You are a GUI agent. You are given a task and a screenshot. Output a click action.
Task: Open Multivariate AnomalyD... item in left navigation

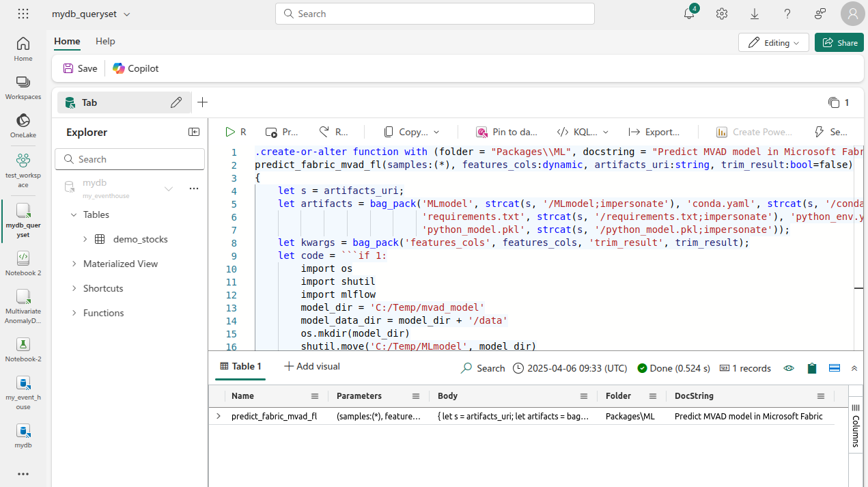pyautogui.click(x=23, y=306)
